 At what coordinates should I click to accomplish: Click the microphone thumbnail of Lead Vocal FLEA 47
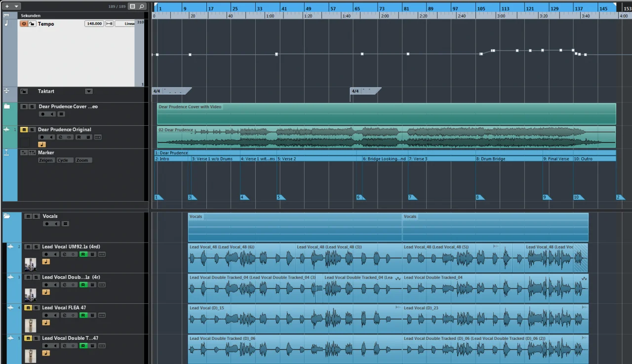click(x=30, y=326)
